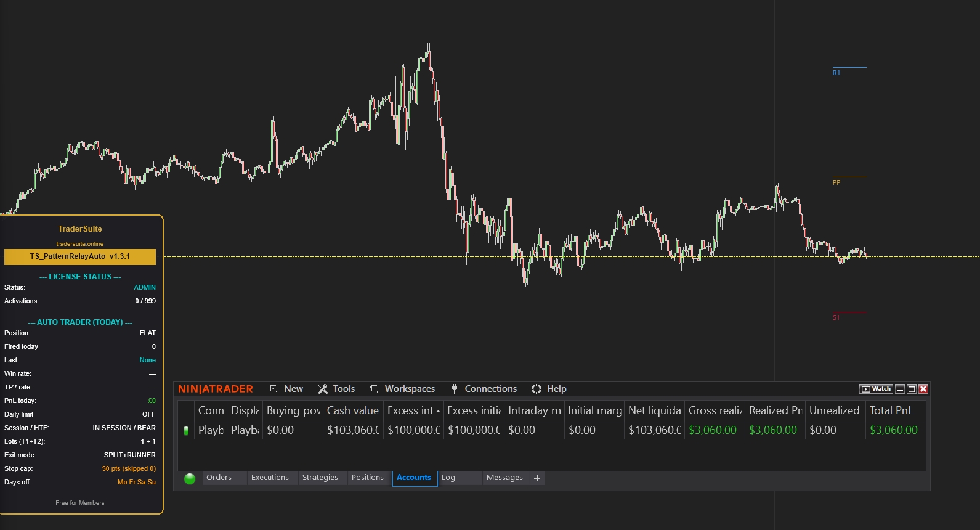The image size is (980, 530).
Task: Select the Accounts tab
Action: point(414,478)
